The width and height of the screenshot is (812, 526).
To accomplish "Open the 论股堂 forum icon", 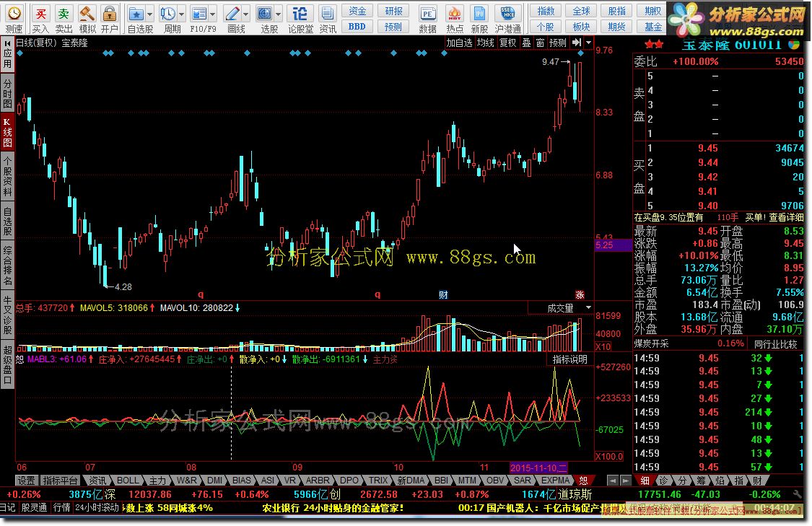I will (x=300, y=14).
